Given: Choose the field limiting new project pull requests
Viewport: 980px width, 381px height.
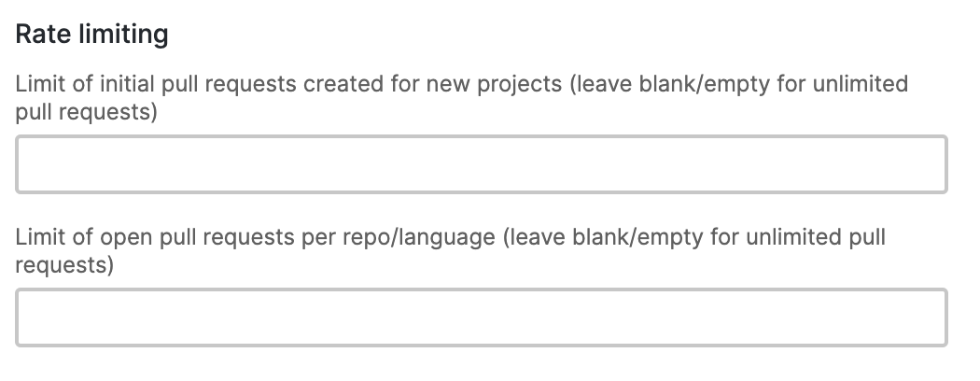Looking at the screenshot, I should point(482,164).
